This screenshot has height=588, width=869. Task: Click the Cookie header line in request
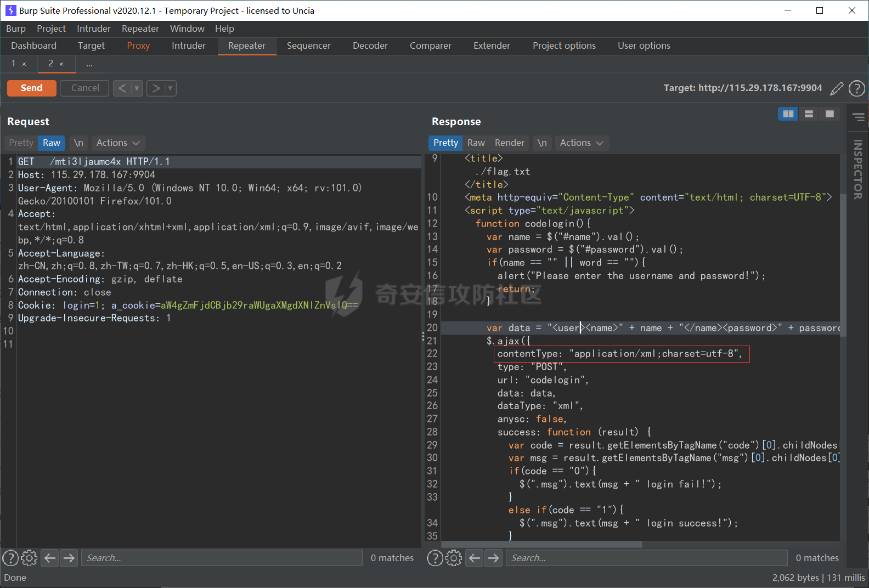(188, 305)
